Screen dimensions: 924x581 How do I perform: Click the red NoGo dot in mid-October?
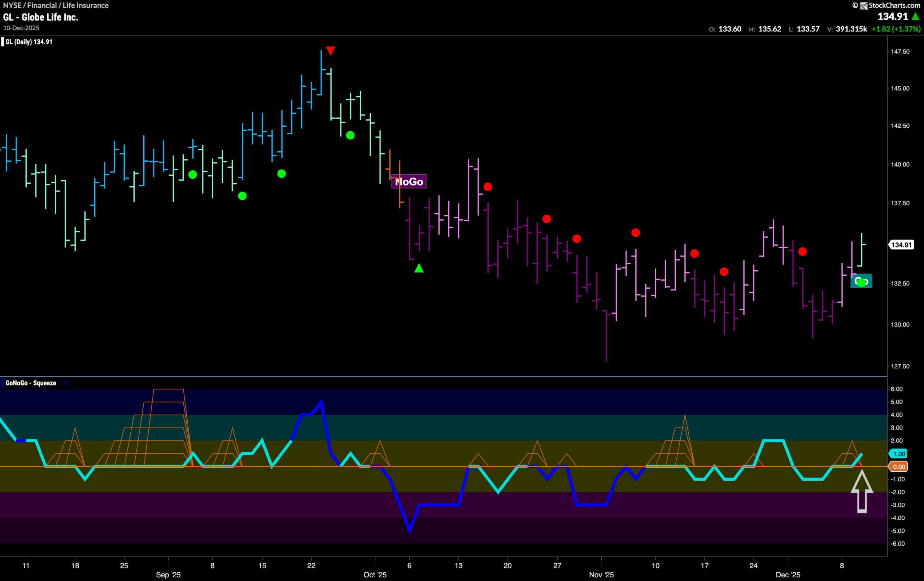pyautogui.click(x=488, y=186)
